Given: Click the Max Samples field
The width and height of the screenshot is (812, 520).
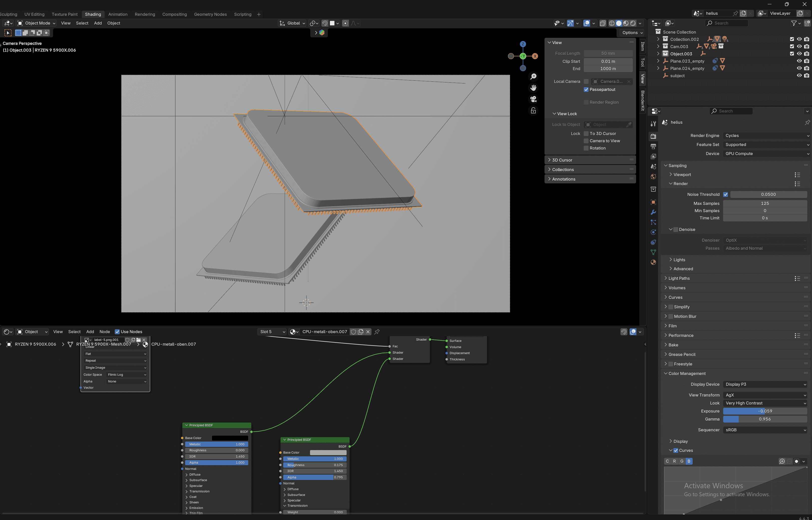Looking at the screenshot, I should click(x=764, y=203).
